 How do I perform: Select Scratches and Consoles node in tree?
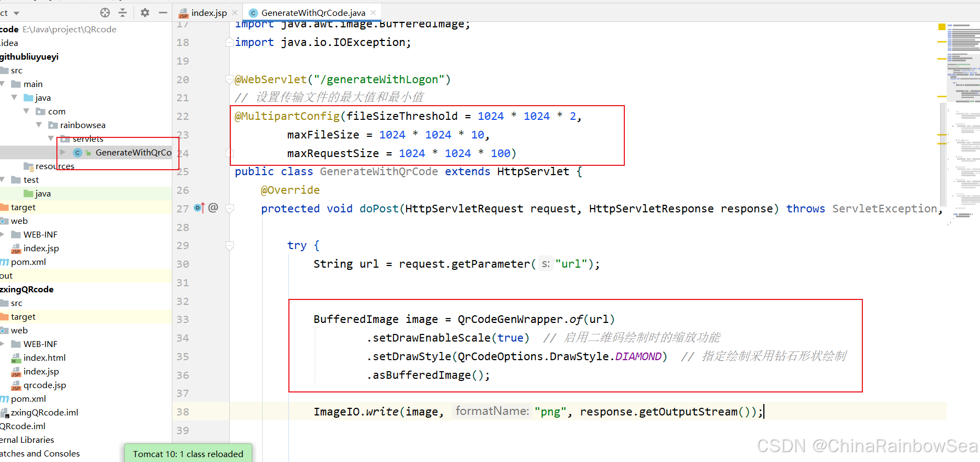coord(40,453)
